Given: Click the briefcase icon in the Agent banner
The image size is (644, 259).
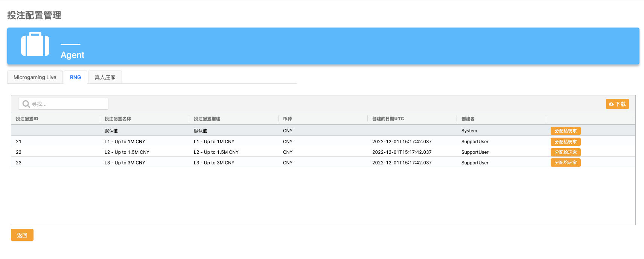Looking at the screenshot, I should 35,44.
